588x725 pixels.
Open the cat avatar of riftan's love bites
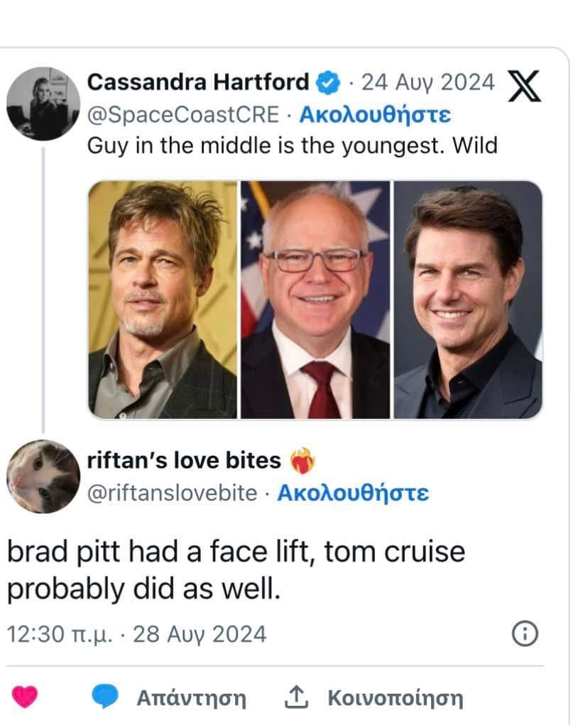(x=43, y=476)
